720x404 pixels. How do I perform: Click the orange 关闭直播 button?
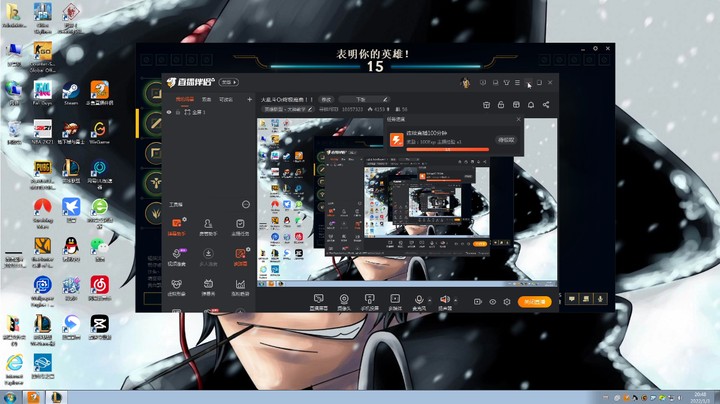point(534,302)
